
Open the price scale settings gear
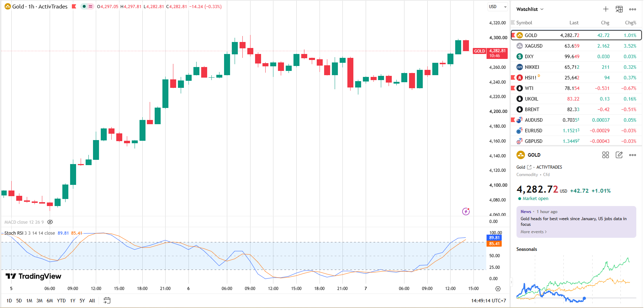[x=498, y=289]
